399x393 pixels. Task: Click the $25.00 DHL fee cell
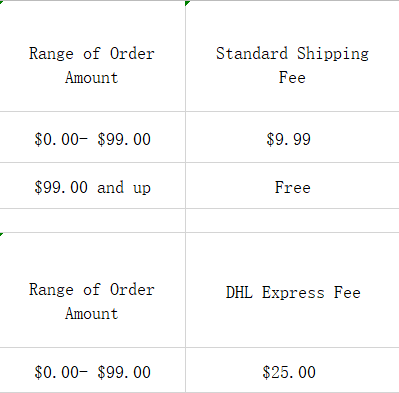292,370
